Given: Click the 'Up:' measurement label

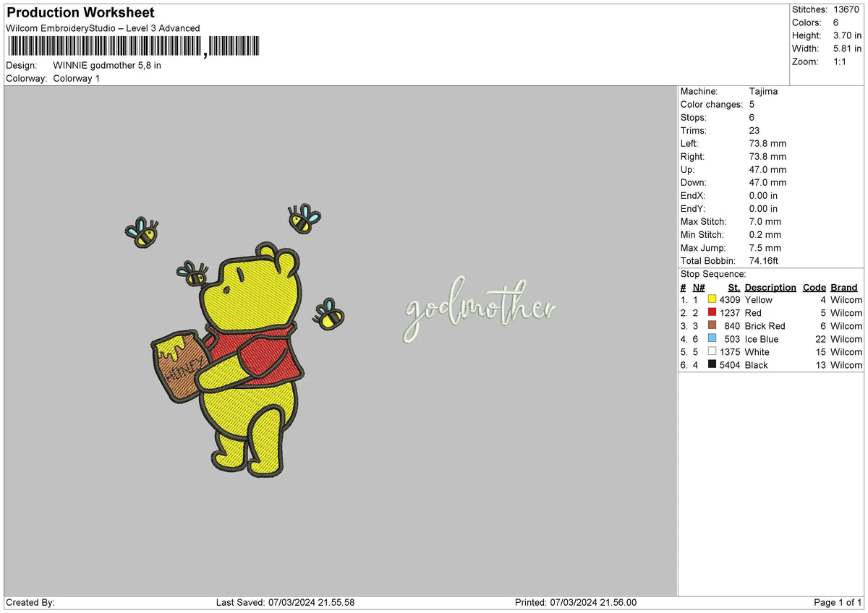Looking at the screenshot, I should click(688, 169).
